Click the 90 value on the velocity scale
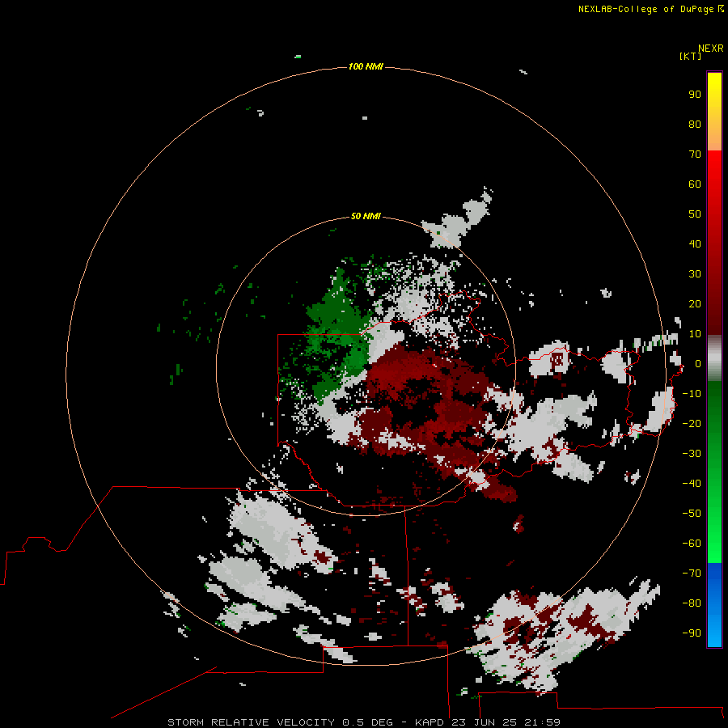 [x=695, y=95]
